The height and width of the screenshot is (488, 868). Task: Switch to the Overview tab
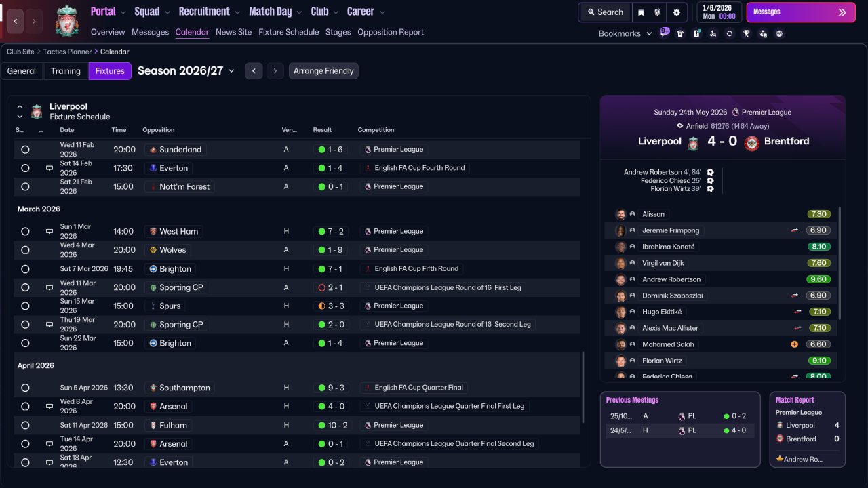click(x=108, y=32)
